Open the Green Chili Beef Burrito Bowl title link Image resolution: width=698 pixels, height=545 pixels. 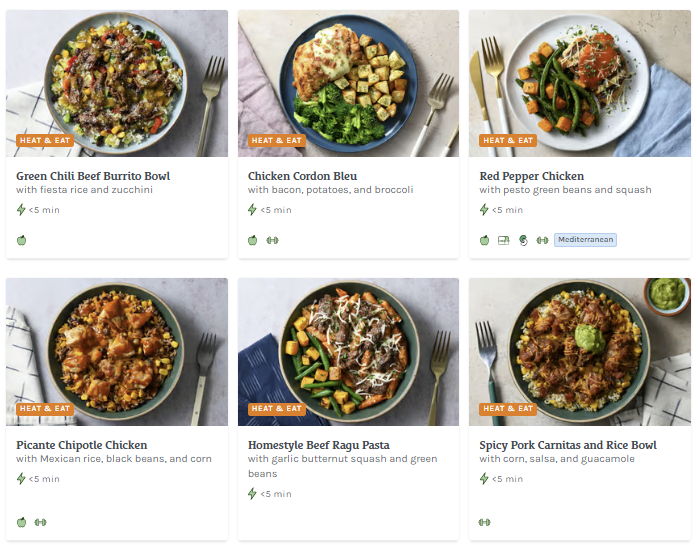pyautogui.click(x=93, y=176)
